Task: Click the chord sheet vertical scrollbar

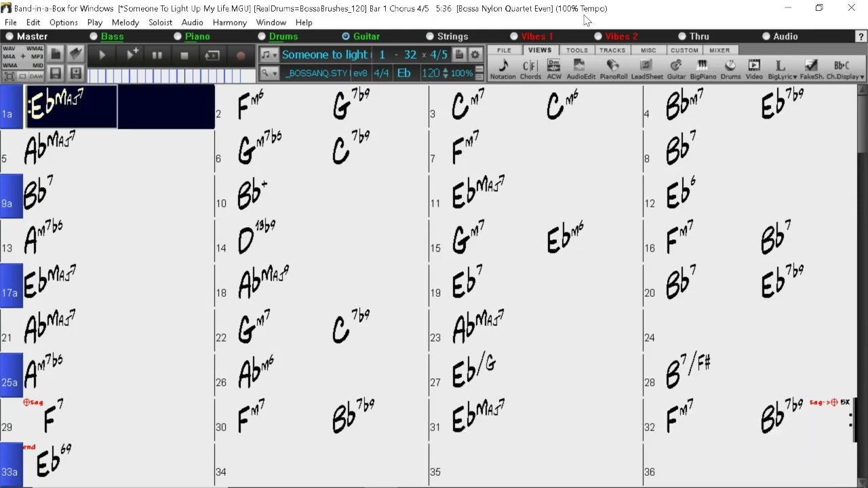Action: point(862,285)
